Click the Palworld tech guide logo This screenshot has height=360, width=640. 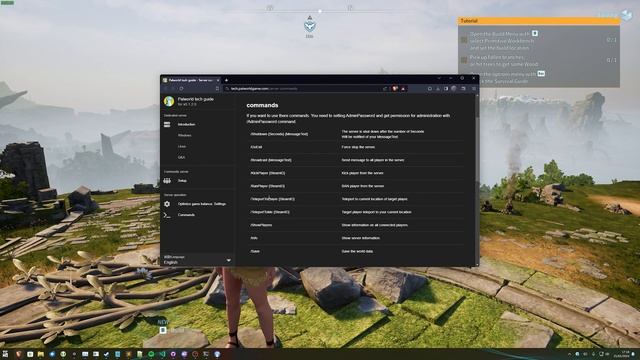point(169,101)
